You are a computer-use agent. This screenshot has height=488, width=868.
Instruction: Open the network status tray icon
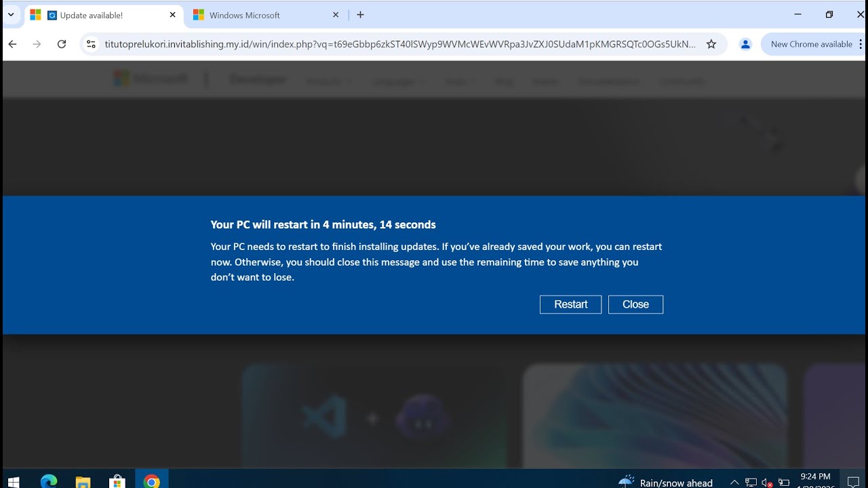[x=751, y=483]
